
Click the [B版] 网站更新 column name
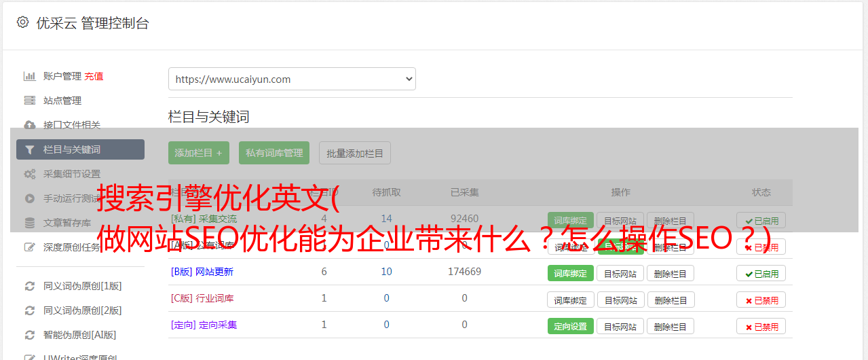tap(202, 272)
